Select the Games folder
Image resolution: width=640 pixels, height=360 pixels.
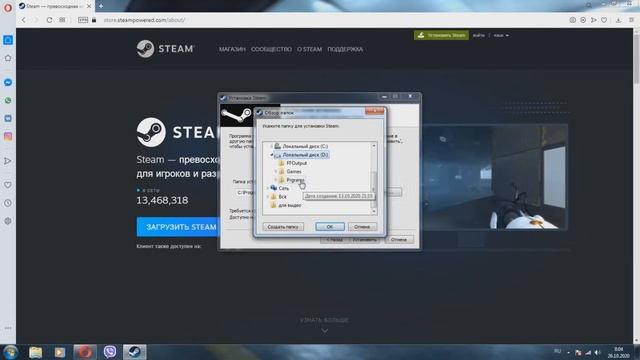point(294,171)
